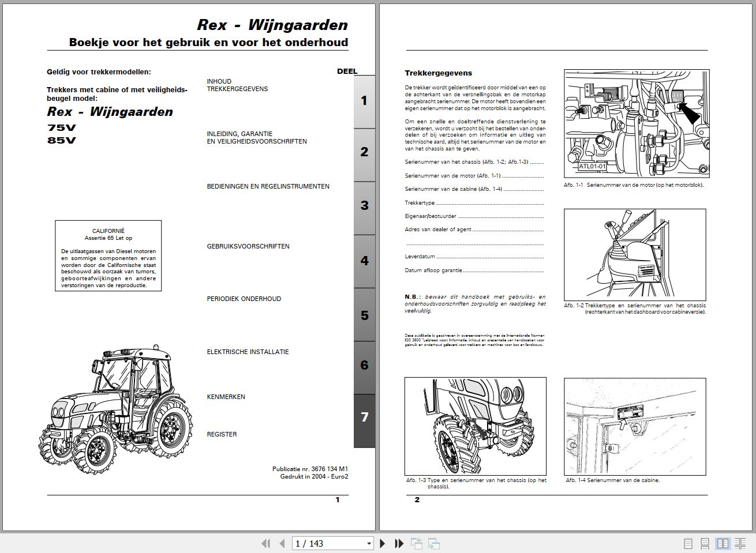The image size is (756, 553).
Task: Select two-page facing view
Action: [723, 543]
